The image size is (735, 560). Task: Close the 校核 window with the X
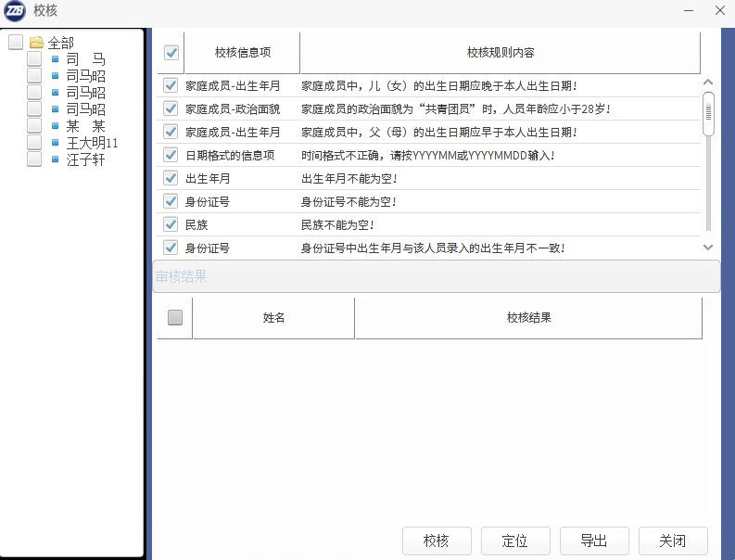[720, 10]
